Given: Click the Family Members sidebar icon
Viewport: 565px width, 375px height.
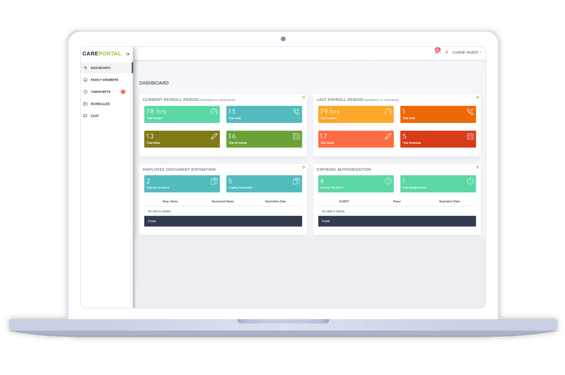Looking at the screenshot, I should (85, 80).
